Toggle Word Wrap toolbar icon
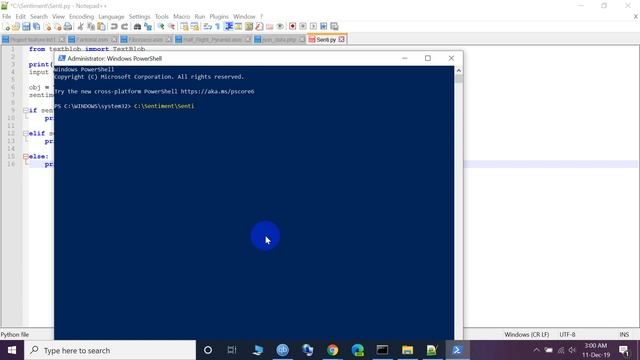This screenshot has height=360, width=640. [208, 27]
